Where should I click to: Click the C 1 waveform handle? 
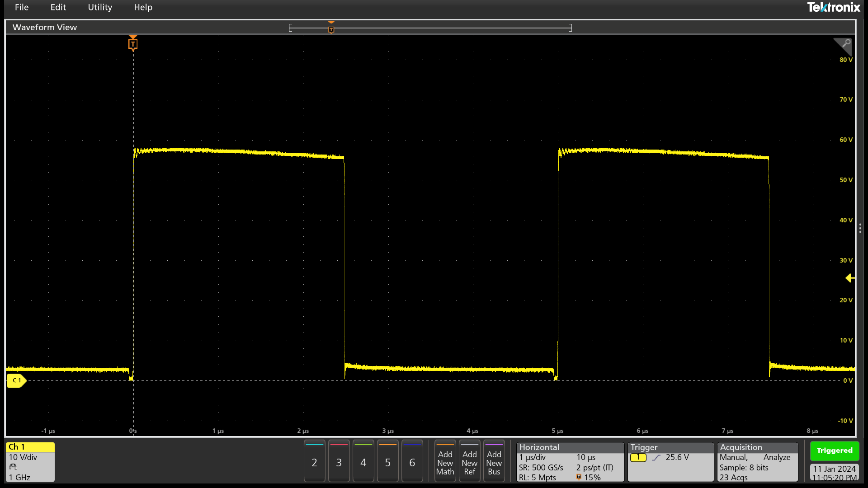pyautogui.click(x=17, y=380)
